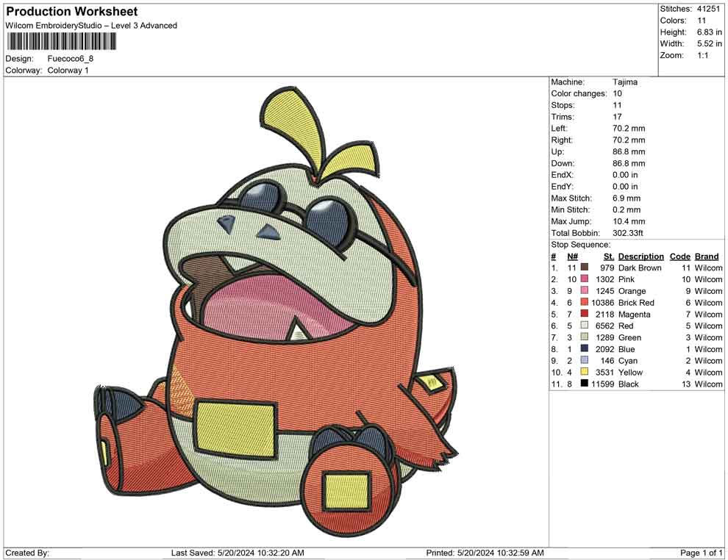Click the stitch count 146 in Cyan row

(x=607, y=361)
